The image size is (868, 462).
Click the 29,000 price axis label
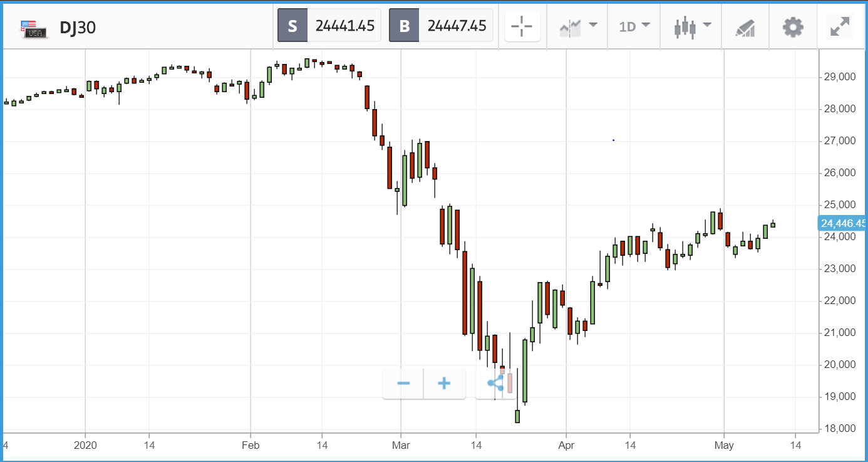[x=840, y=76]
